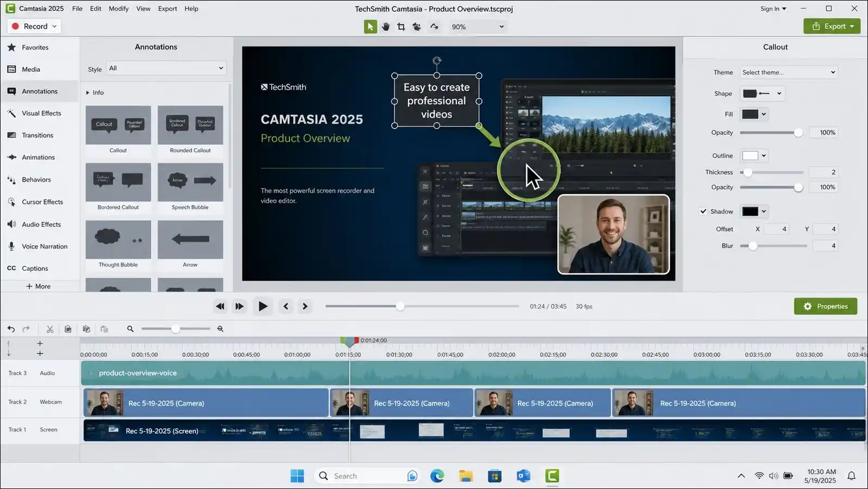Select the arrow Edit mode tool

point(371,27)
